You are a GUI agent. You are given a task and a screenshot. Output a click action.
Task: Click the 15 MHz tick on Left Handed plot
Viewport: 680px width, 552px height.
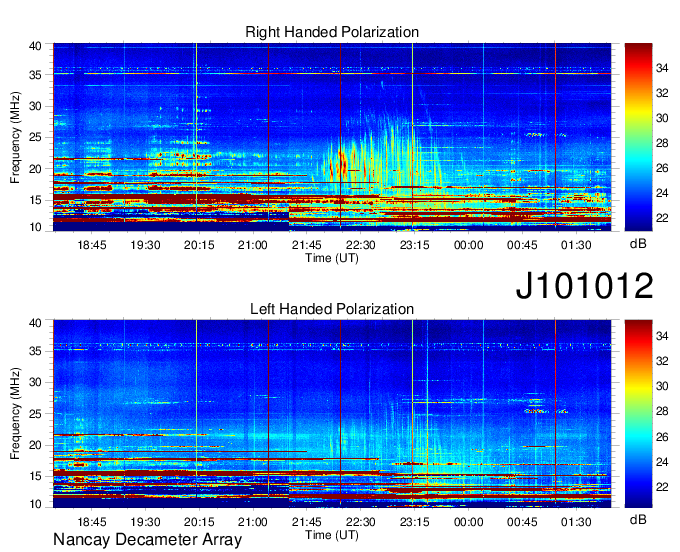35,477
